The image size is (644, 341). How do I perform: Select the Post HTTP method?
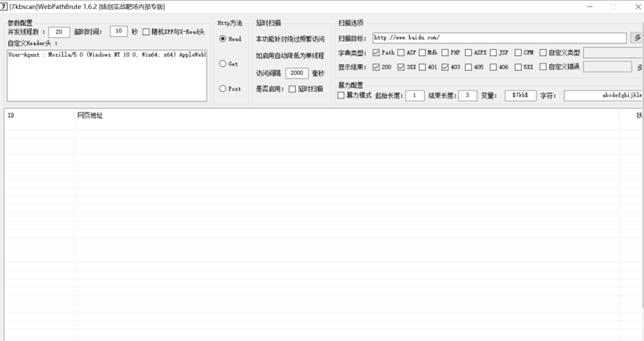pos(223,89)
